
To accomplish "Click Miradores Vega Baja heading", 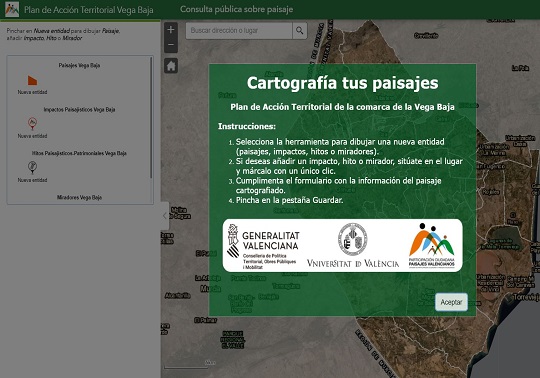I will (x=79, y=197).
